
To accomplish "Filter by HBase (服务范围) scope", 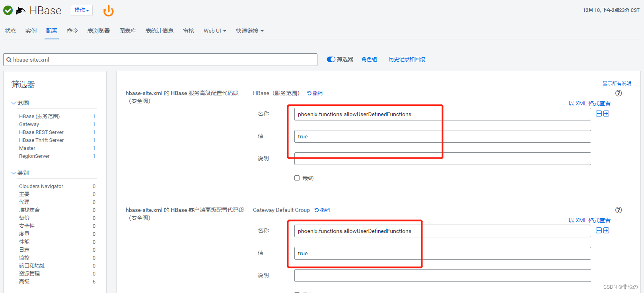I will point(39,116).
